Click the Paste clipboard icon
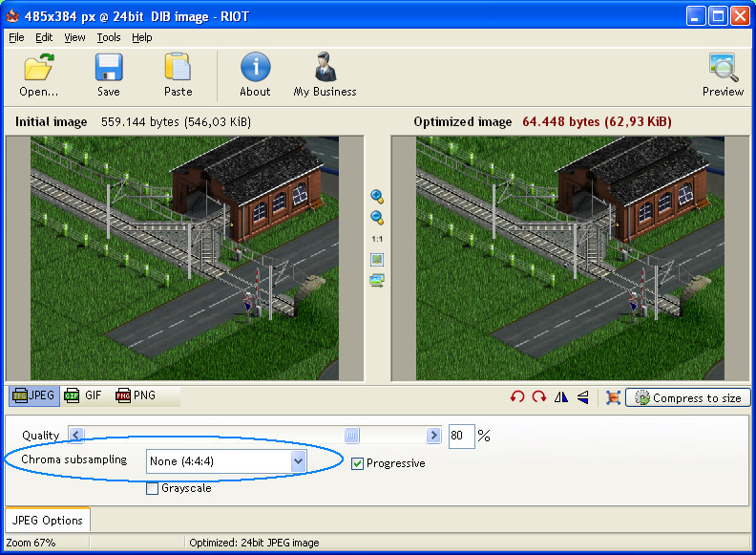The width and height of the screenshot is (756, 555). click(178, 67)
